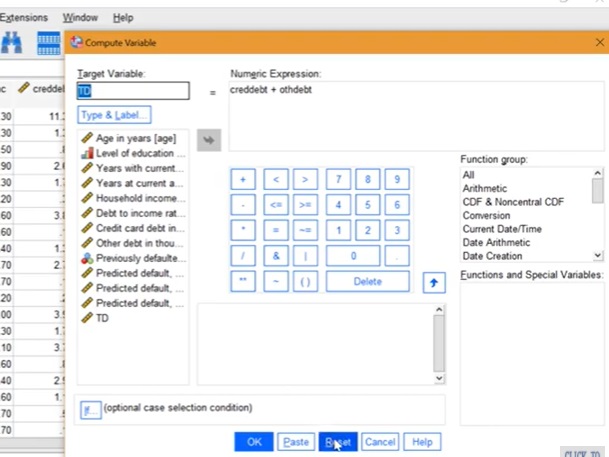The width and height of the screenshot is (609, 457).
Task: Click the parentheses () key
Action: coord(305,281)
